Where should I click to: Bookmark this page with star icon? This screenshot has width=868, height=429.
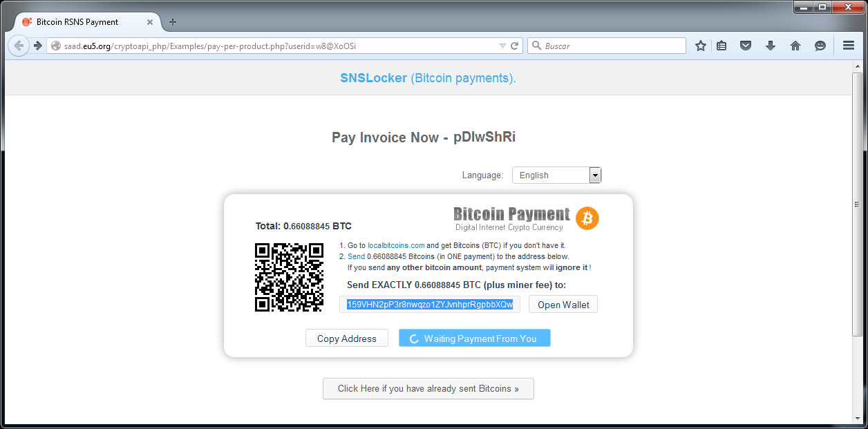(701, 46)
